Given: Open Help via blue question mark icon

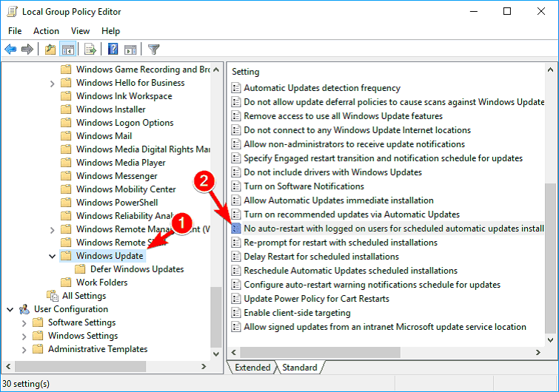Looking at the screenshot, I should [x=113, y=50].
